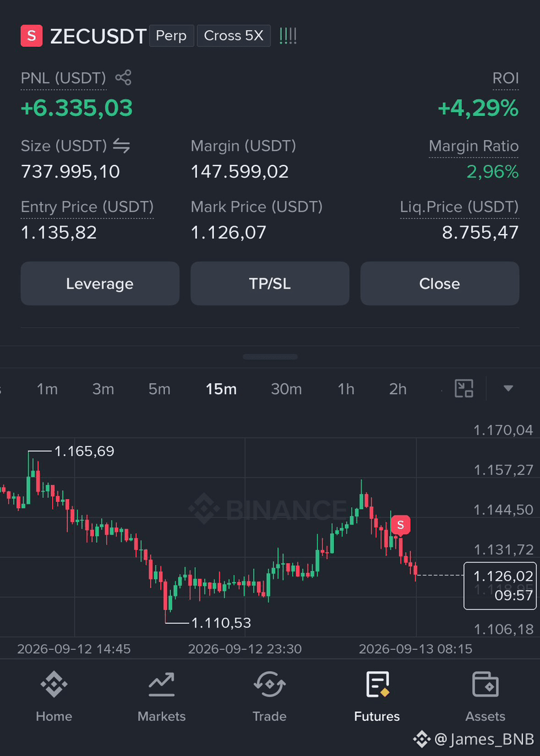Select the 1m chart interval
Screen dimensions: 540x756
48,389
